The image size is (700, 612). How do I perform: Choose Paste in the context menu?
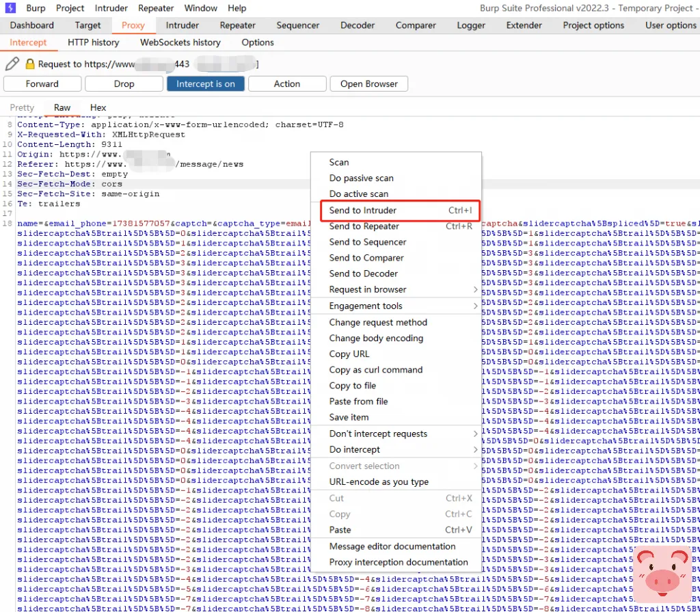(x=396, y=530)
